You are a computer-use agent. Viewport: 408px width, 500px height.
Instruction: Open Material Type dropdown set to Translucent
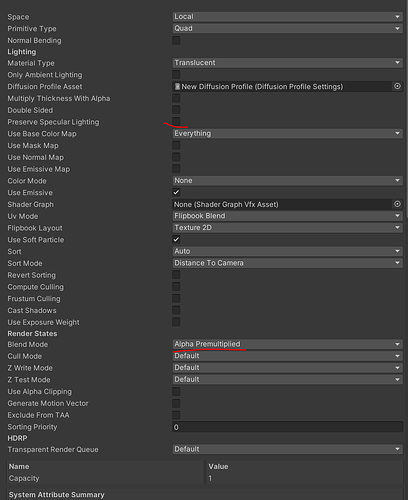coord(288,63)
